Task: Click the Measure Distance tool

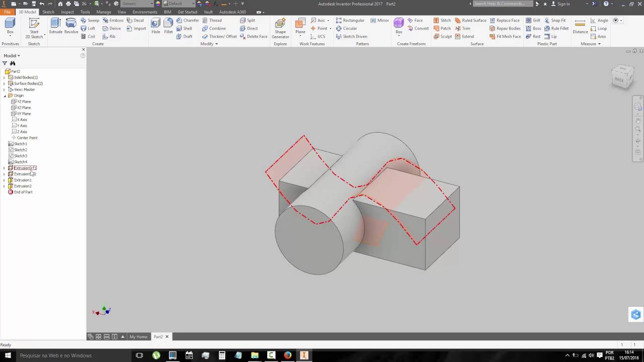Action: point(580,26)
